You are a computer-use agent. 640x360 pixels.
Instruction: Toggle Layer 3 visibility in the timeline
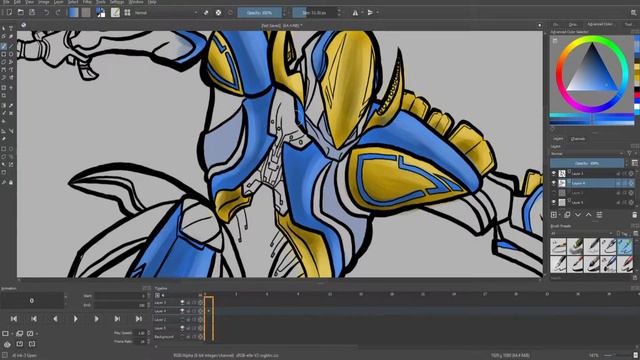point(182,302)
